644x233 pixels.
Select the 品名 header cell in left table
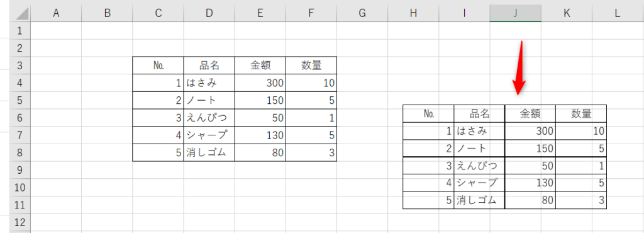209,65
